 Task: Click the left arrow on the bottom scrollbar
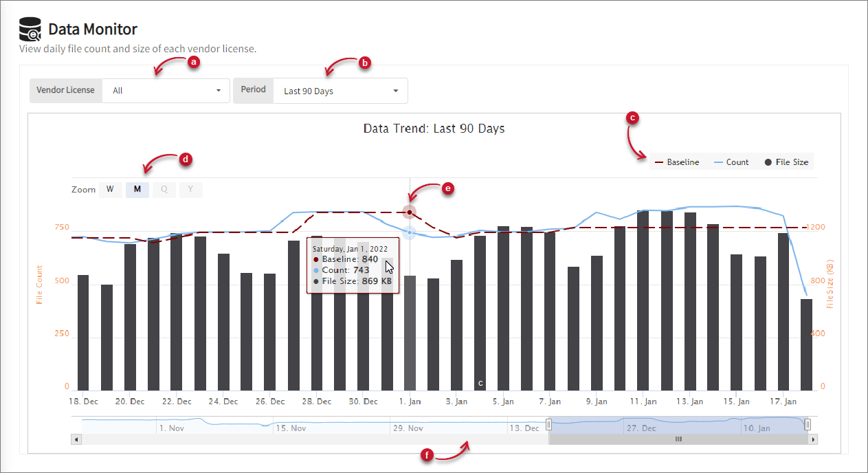[x=76, y=438]
